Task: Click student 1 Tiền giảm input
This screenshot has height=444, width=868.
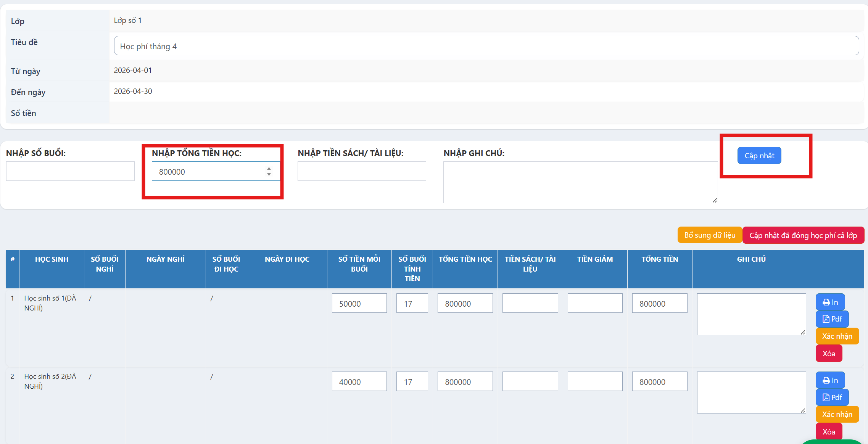Action: pyautogui.click(x=594, y=304)
